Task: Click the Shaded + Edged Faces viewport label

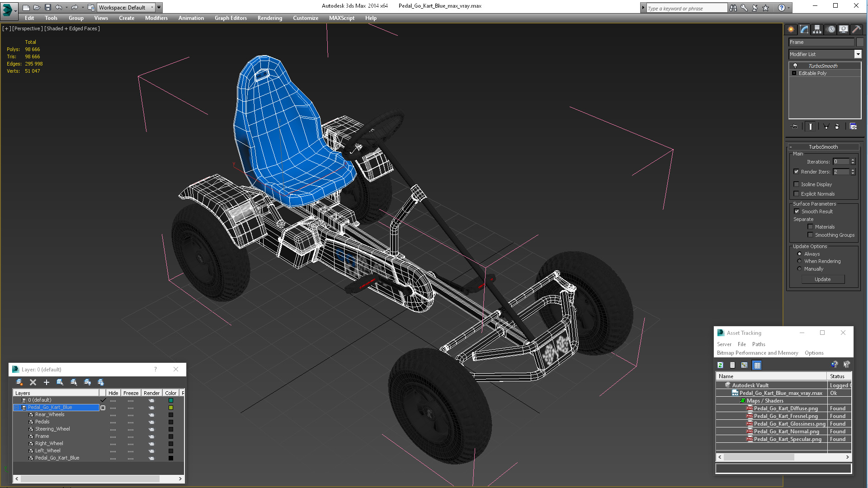Action: (72, 28)
